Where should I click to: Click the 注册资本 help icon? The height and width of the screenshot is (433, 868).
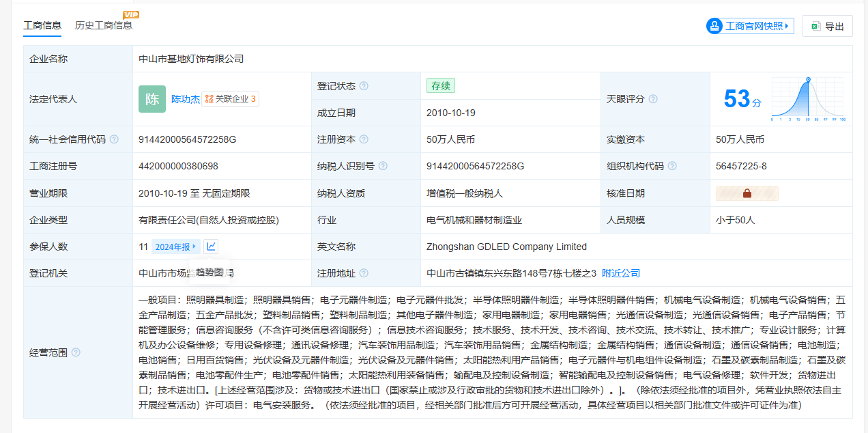pyautogui.click(x=364, y=139)
